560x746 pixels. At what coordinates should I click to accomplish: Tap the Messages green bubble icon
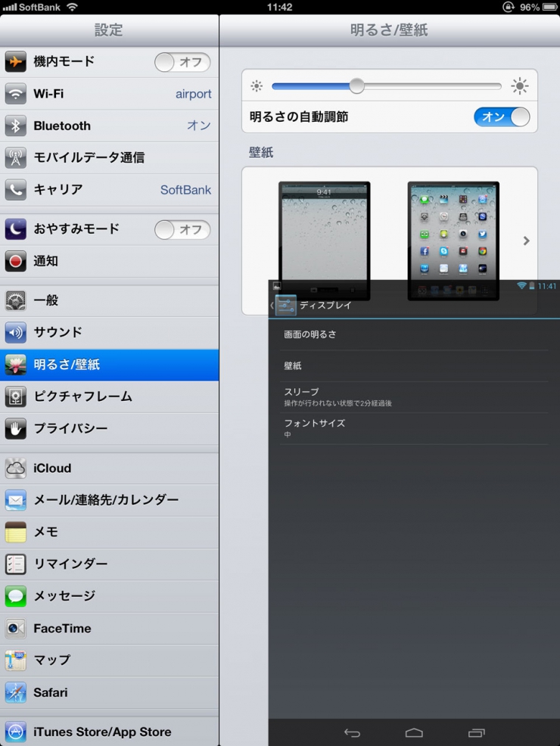pos(15,596)
